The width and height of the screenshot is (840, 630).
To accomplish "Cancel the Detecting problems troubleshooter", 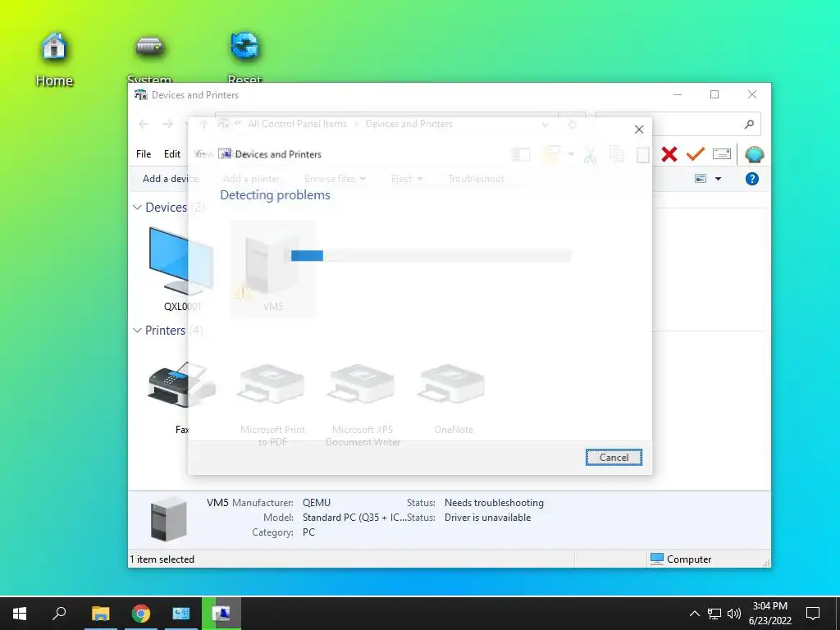I will pos(614,458).
